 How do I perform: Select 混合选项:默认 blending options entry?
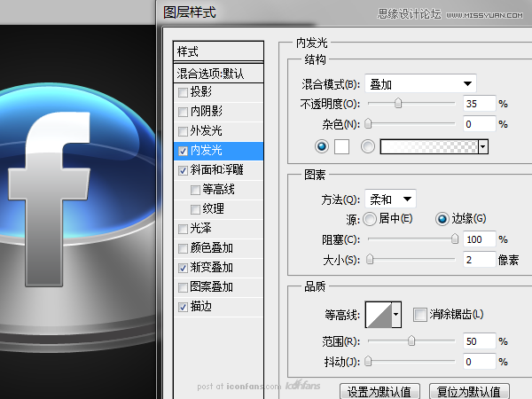pyautogui.click(x=218, y=74)
